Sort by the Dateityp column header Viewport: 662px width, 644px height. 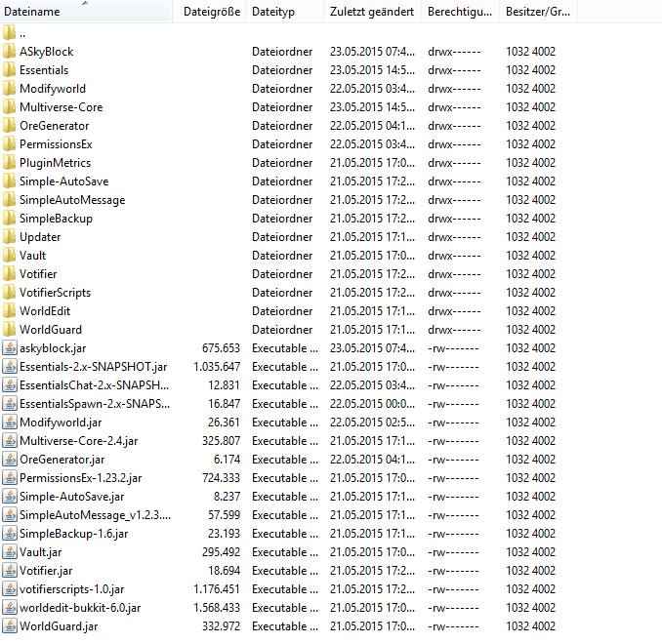tap(285, 12)
